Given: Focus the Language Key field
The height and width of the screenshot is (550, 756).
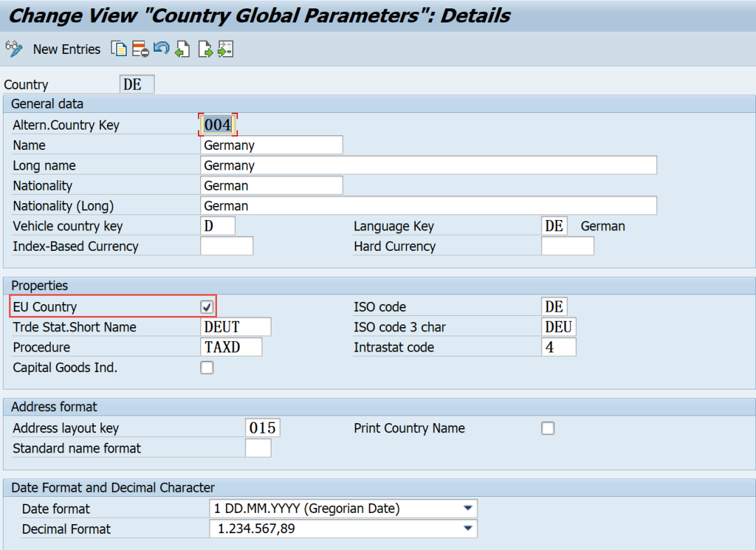Looking at the screenshot, I should click(554, 226).
